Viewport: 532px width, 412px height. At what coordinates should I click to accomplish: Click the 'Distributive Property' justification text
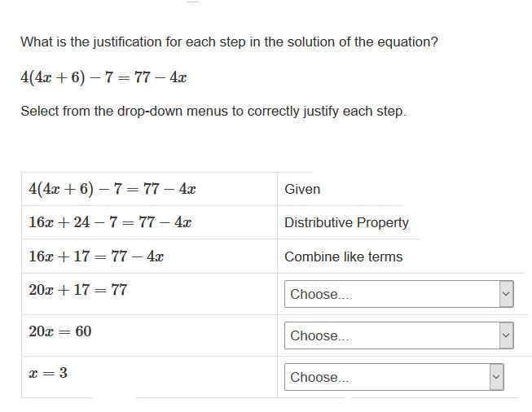click(346, 222)
